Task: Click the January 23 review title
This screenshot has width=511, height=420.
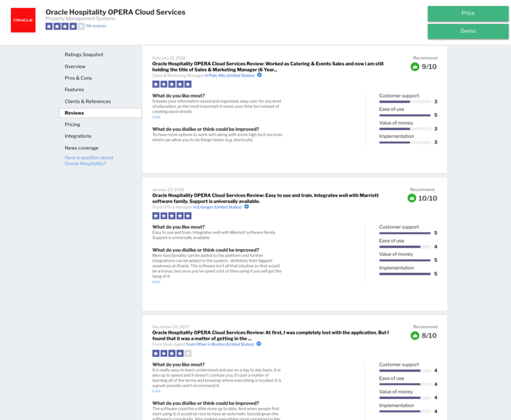Action: coord(265,199)
